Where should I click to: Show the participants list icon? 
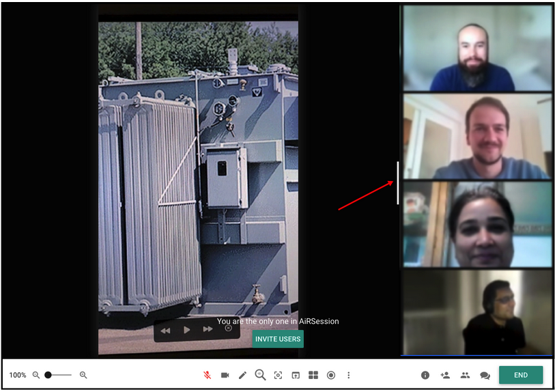point(465,375)
